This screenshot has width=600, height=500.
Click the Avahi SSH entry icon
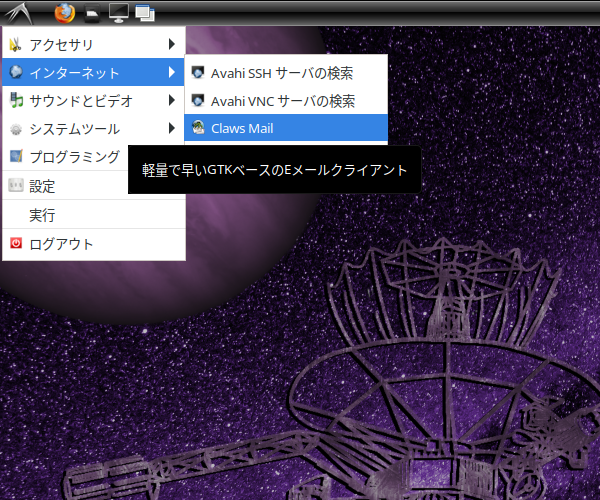[x=198, y=72]
